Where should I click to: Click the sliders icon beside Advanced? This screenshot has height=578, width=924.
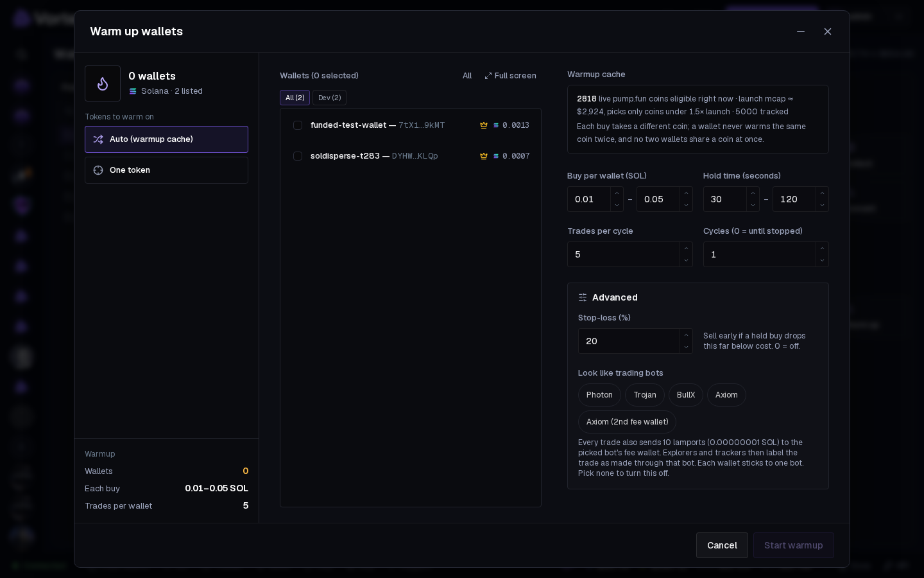[x=583, y=297]
